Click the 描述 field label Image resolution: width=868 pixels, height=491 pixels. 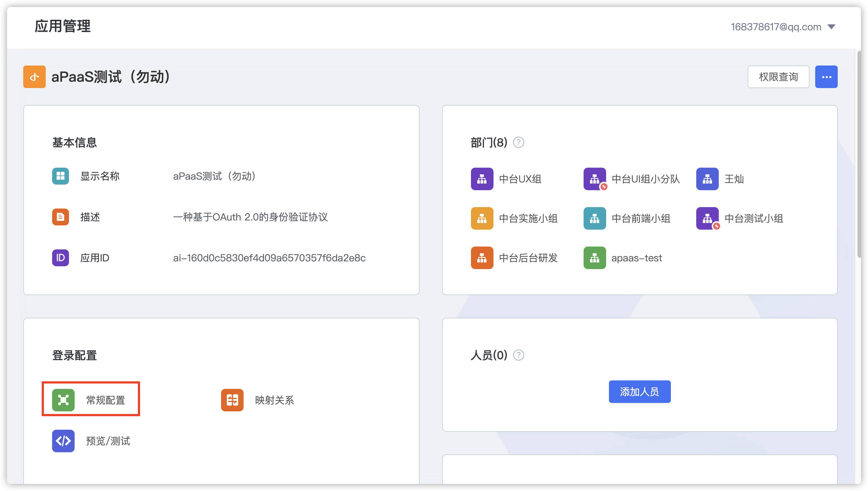pyautogui.click(x=90, y=217)
